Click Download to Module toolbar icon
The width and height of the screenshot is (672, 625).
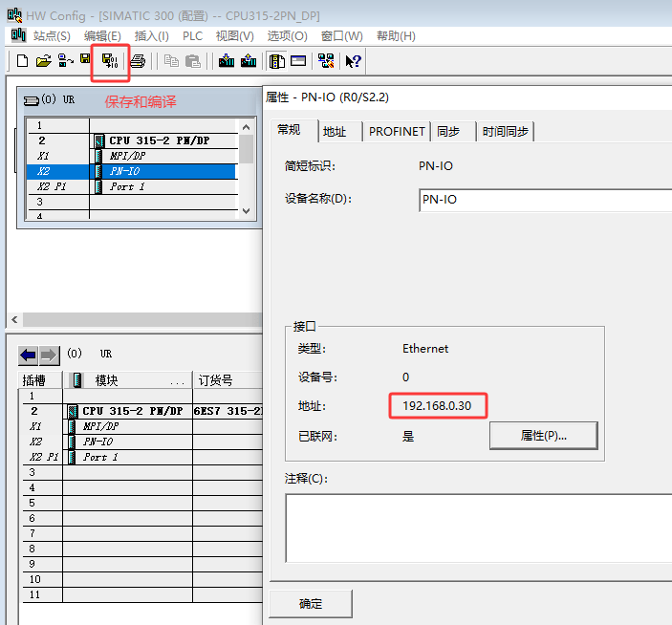[227, 61]
